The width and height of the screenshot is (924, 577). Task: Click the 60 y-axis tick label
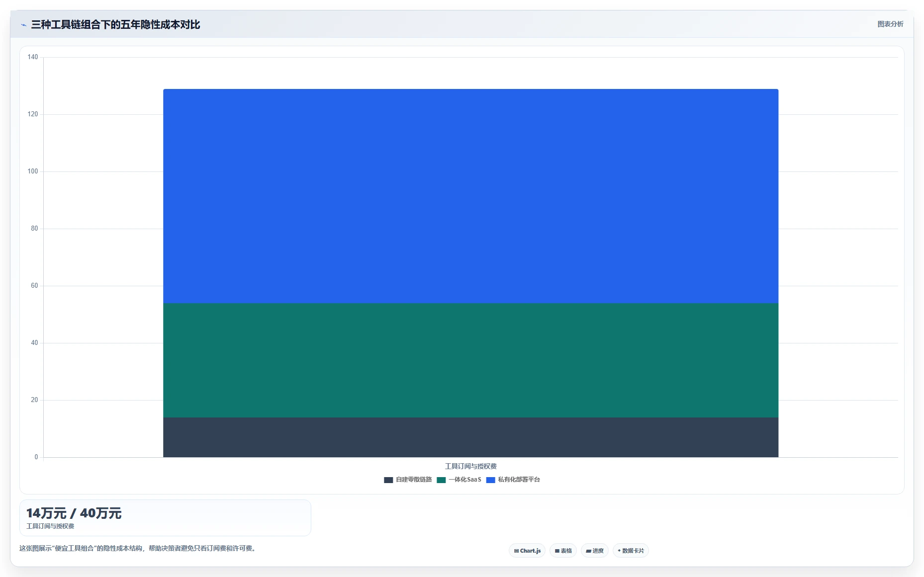(34, 286)
